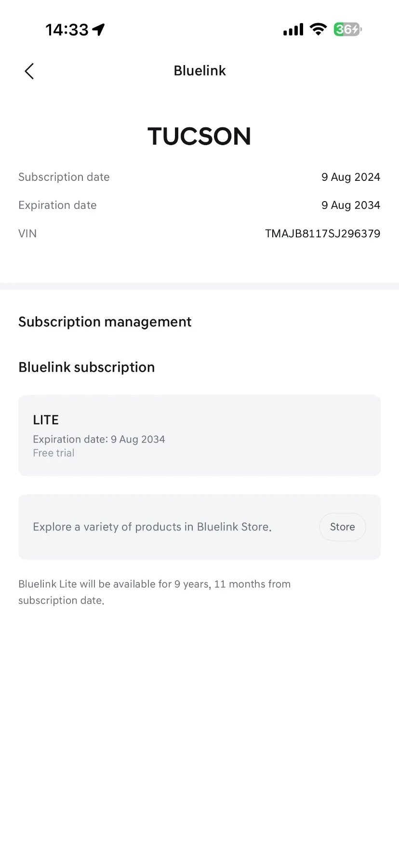
Task: Select the LITE subscription card
Action: [x=199, y=435]
